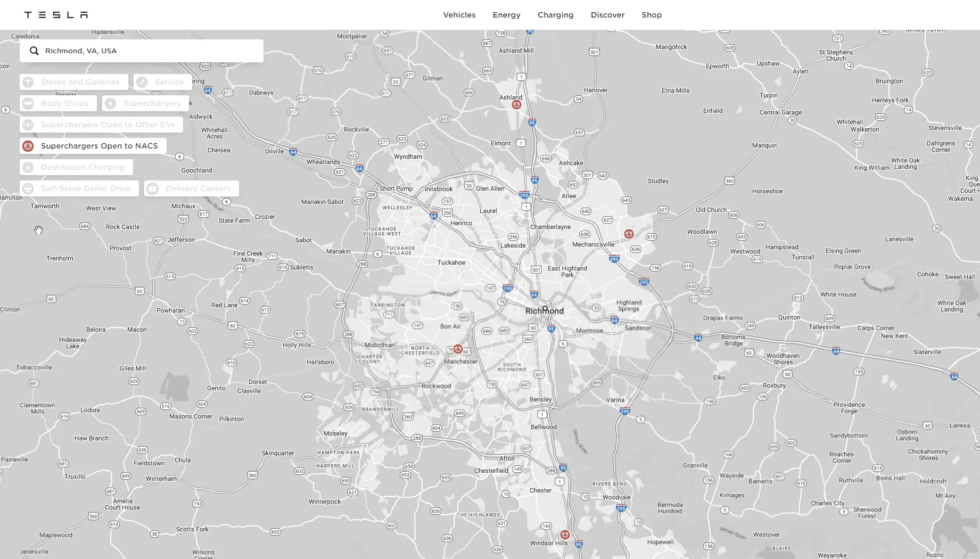Image resolution: width=980 pixels, height=559 pixels.
Task: Enable the Self-Serve Demo Drive filter
Action: tap(79, 188)
